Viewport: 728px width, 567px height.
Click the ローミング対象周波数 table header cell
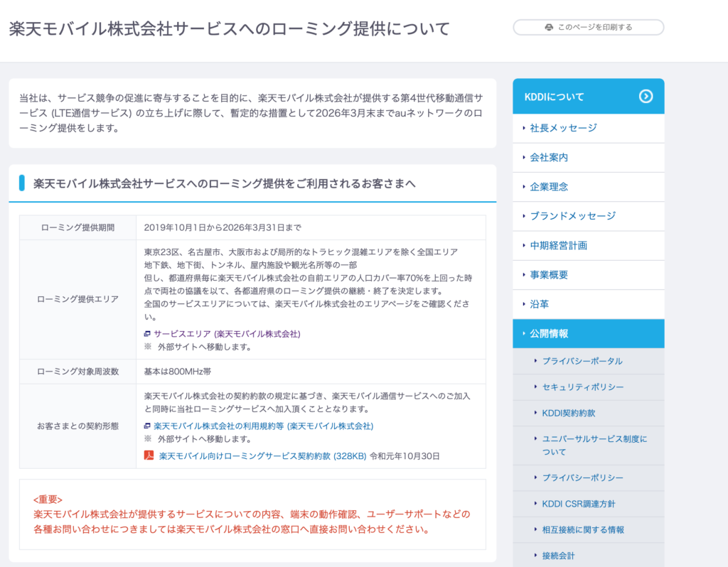tap(77, 372)
